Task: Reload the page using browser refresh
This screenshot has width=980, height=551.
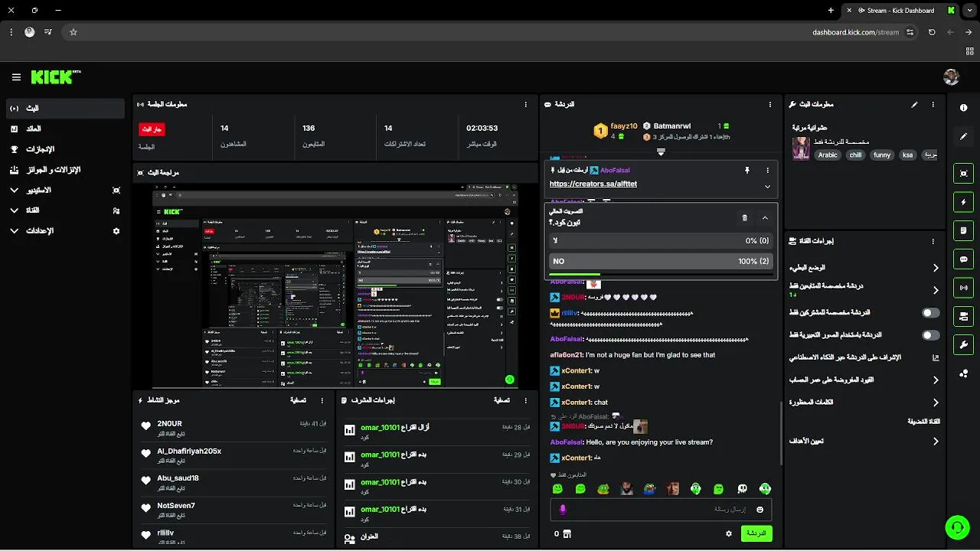Action: point(932,32)
